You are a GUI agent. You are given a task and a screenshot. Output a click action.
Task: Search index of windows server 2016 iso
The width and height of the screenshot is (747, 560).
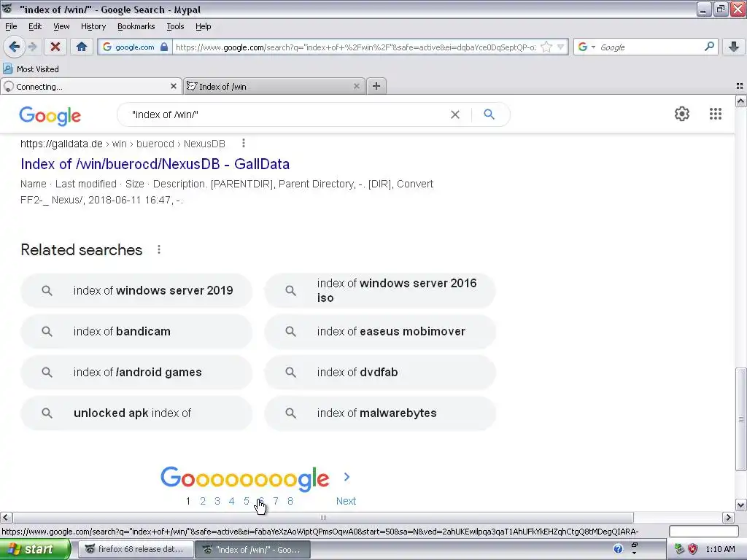coord(380,290)
